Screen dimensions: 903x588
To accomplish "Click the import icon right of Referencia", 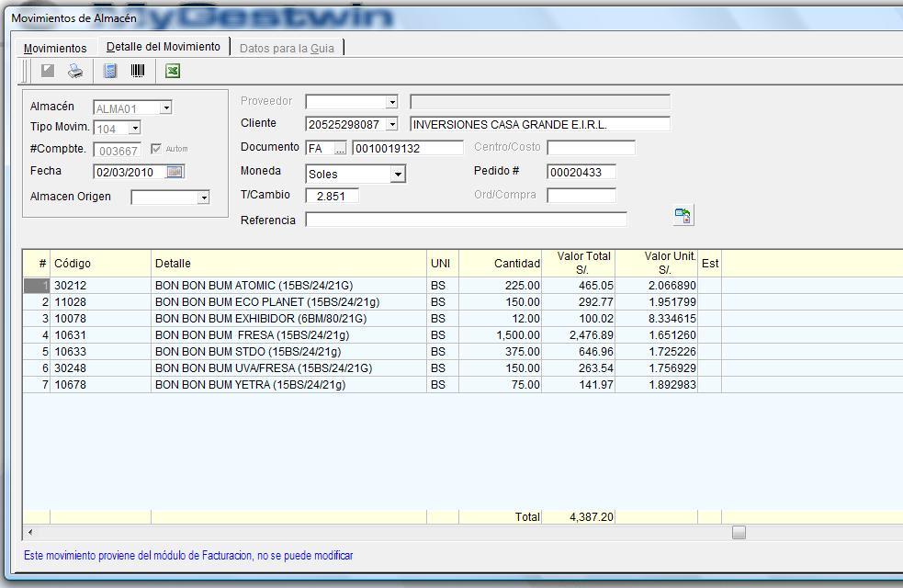I will 683,215.
